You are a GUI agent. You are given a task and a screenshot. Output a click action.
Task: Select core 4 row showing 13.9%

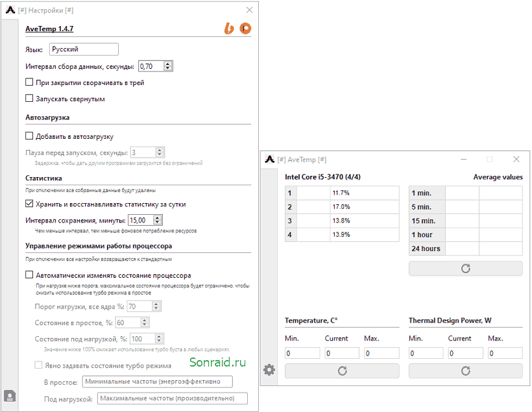click(342, 234)
